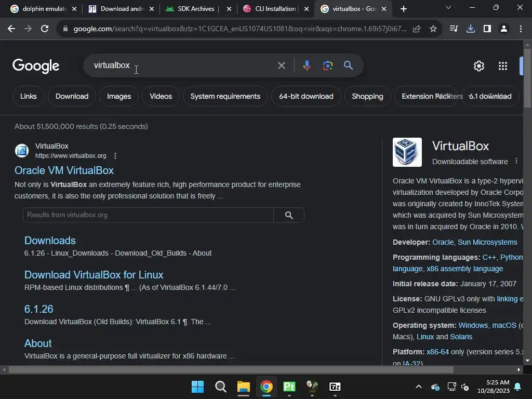Viewport: 532px width, 399px height.
Task: Open Google quick settings gear
Action: point(478,66)
